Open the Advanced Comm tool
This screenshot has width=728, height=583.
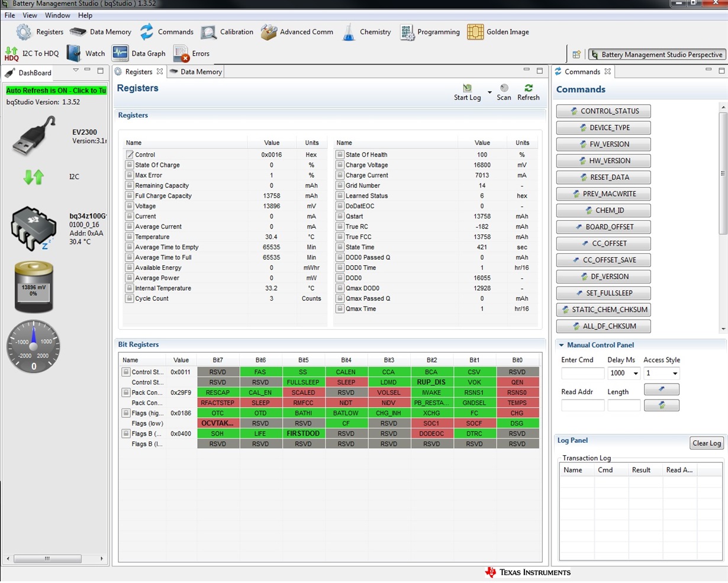pos(297,32)
